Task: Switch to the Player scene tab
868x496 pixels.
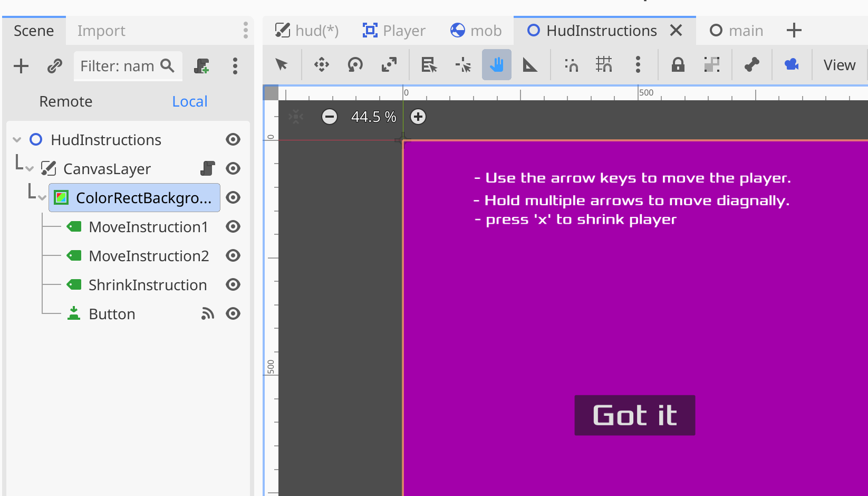Action: 394,30
